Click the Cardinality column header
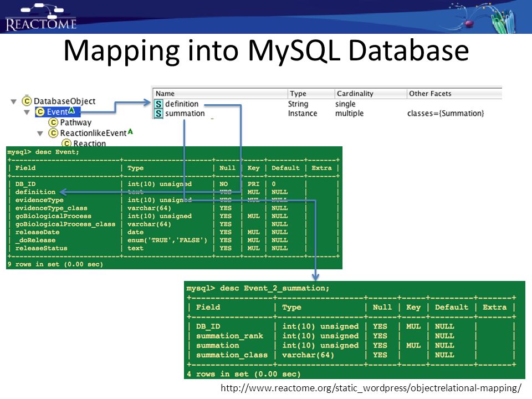Image resolution: width=532 pixels, height=399 pixels. point(355,93)
